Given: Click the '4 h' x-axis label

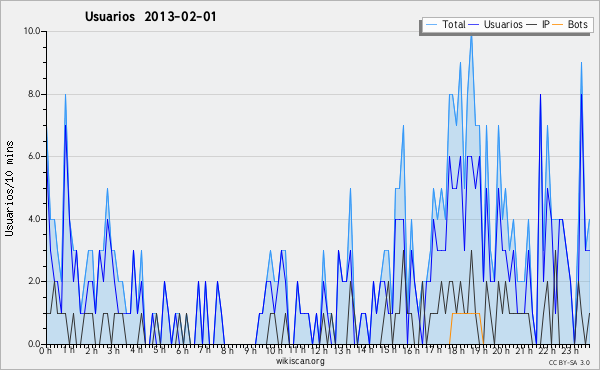Looking at the screenshot, I should [x=136, y=350].
